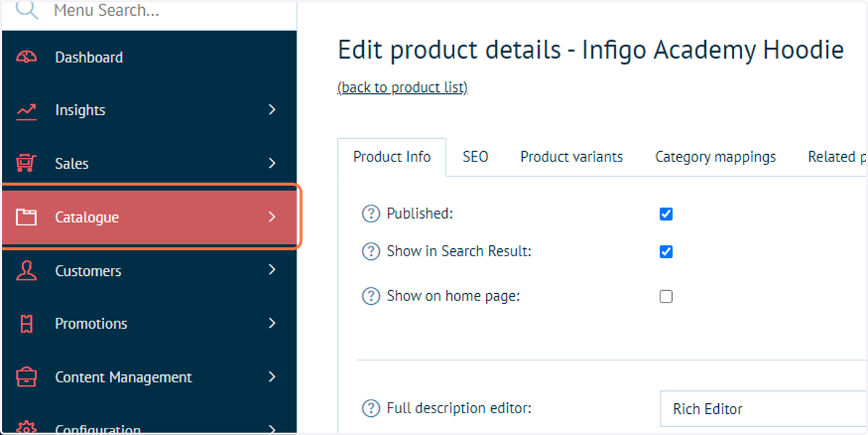Open the Dashboard menu item
Image resolution: width=868 pixels, height=435 pixels.
149,57
